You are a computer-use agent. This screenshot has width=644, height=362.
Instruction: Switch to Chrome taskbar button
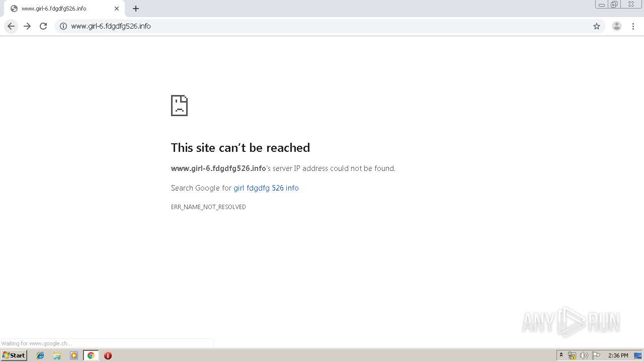91,355
